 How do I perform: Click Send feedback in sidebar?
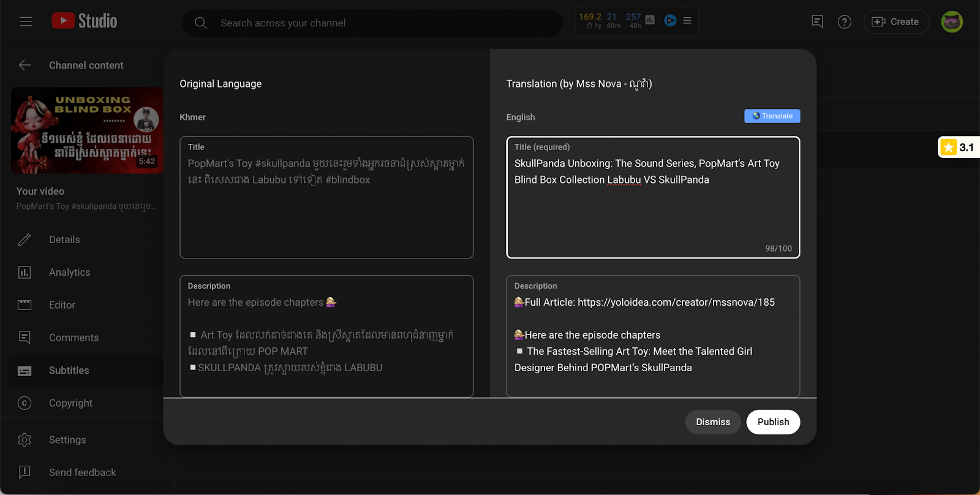click(x=82, y=472)
